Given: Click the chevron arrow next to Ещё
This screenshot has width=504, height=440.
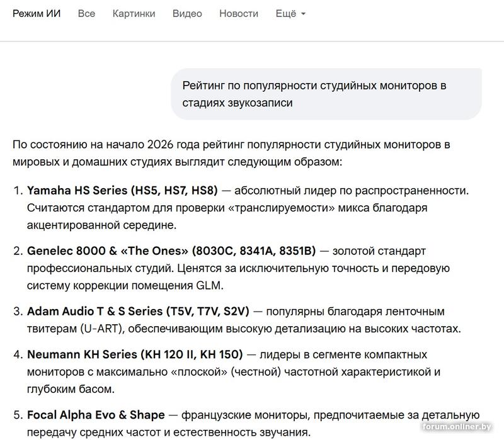Looking at the screenshot, I should pos(303,14).
